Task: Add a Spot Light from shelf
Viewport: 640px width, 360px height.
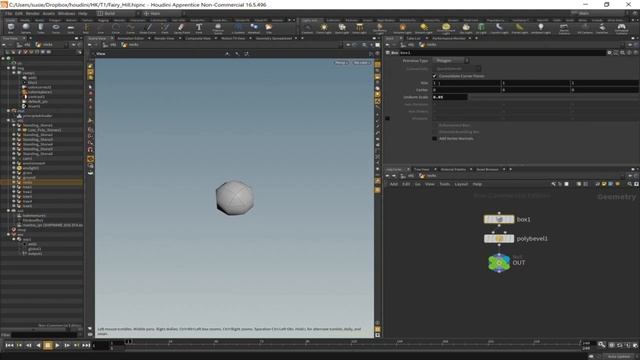Action: click(x=342, y=29)
